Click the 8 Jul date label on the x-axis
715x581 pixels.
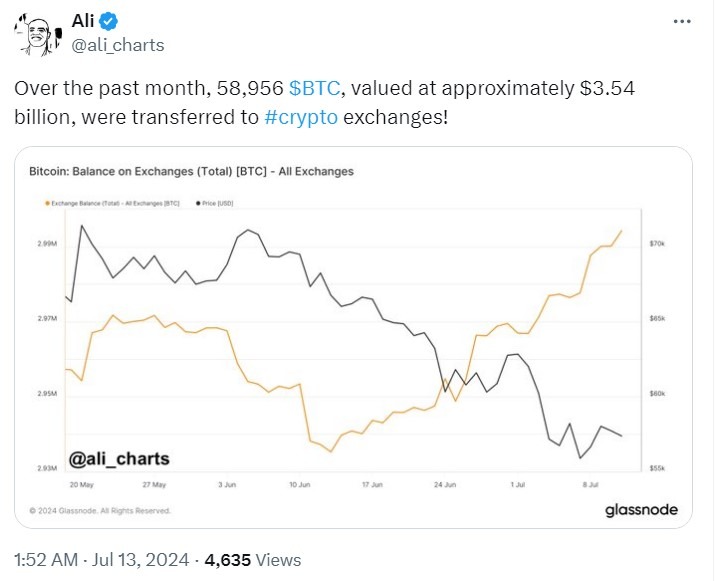591,484
